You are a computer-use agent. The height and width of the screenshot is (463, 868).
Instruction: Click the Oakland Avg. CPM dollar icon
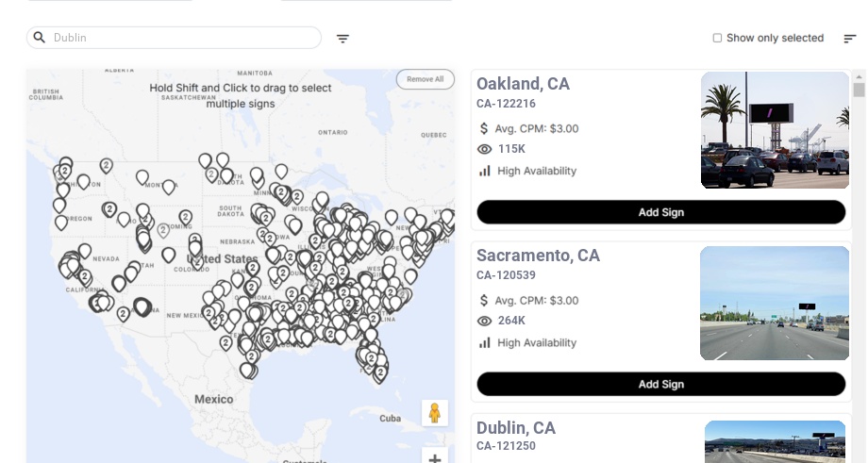[484, 128]
